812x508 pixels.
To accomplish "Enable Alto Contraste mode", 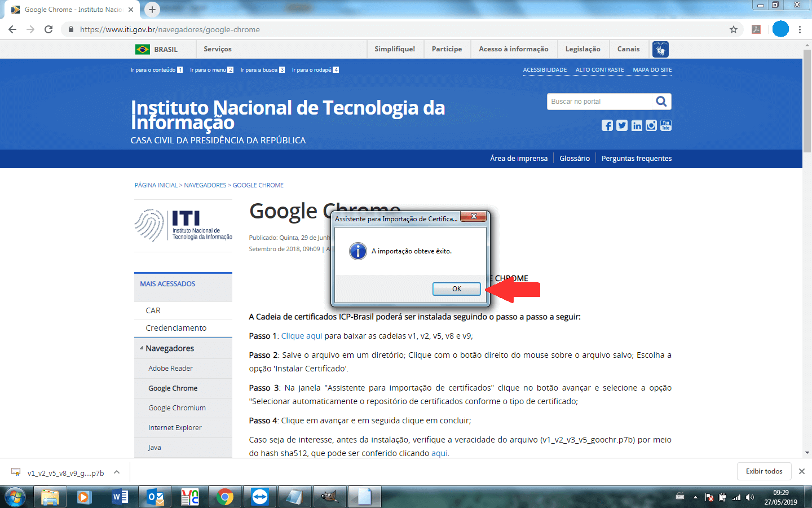I will pos(599,70).
